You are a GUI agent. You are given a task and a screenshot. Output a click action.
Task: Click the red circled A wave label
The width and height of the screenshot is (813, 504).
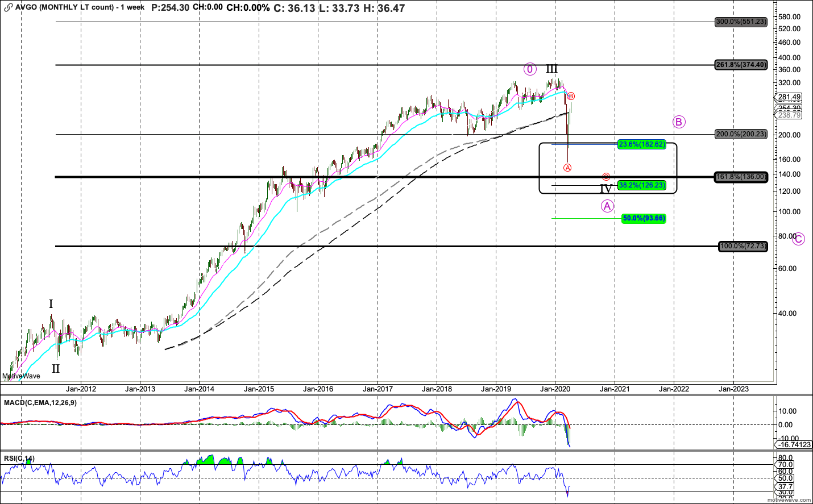[x=567, y=168]
